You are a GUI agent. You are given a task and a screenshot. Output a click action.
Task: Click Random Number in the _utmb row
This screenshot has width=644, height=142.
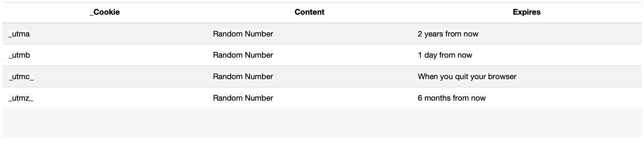pos(243,55)
